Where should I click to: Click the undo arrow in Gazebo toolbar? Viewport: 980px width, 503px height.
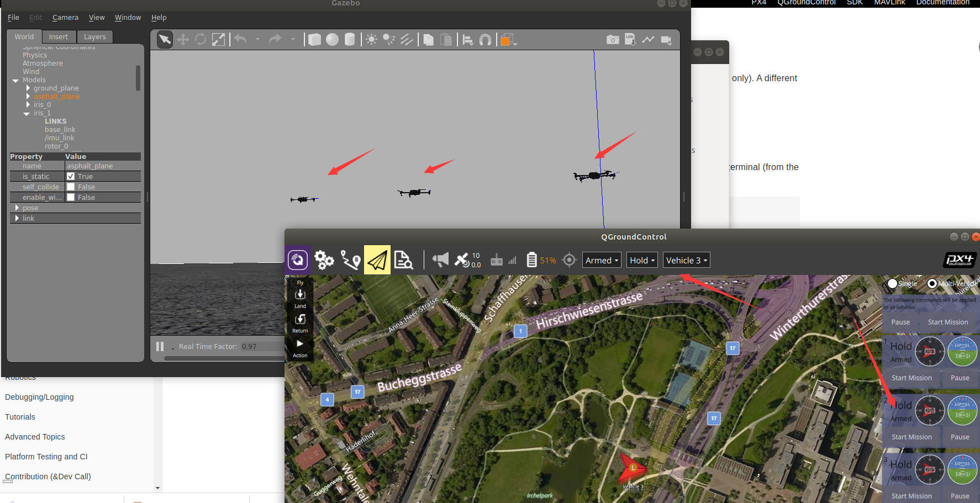[x=240, y=39]
